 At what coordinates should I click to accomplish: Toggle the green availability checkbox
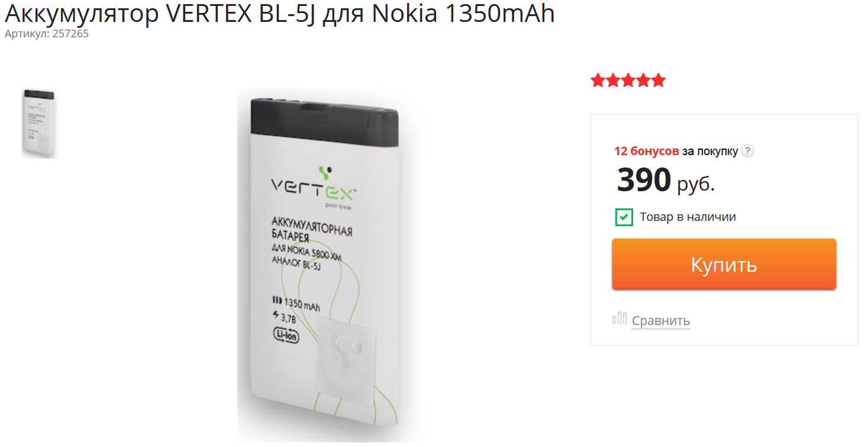[624, 217]
